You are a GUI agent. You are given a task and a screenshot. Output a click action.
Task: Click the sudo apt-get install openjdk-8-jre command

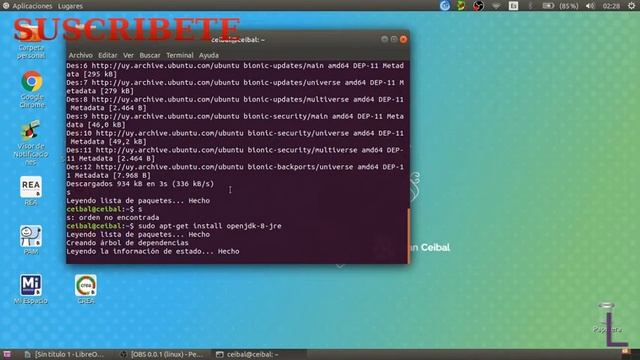click(x=210, y=226)
